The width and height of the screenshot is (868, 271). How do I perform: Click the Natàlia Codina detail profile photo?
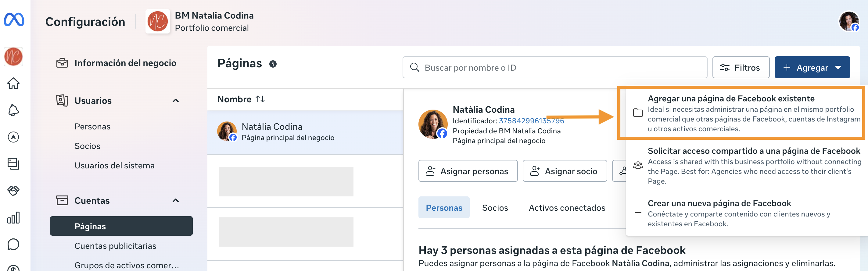coord(433,124)
